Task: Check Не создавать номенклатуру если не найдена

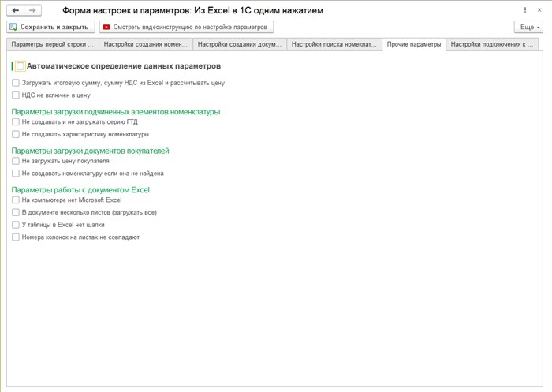Action: coord(16,174)
